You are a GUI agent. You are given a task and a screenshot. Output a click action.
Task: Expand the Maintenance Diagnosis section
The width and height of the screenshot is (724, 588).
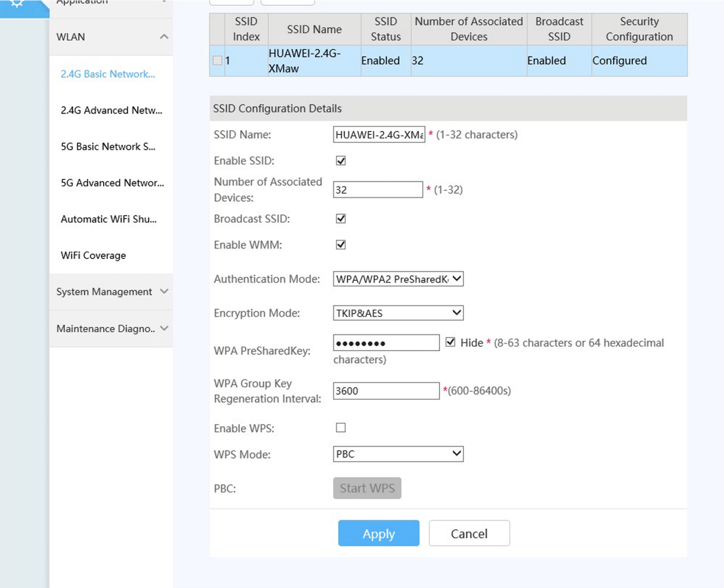[164, 329]
